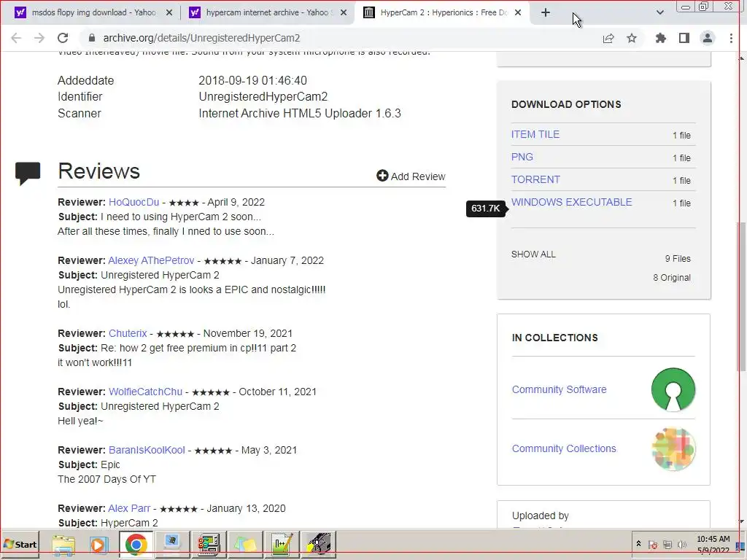Image resolution: width=747 pixels, height=560 pixels.
Task: Select the Addeddate value 2018-09-19 01:46:40
Action: 252,80
